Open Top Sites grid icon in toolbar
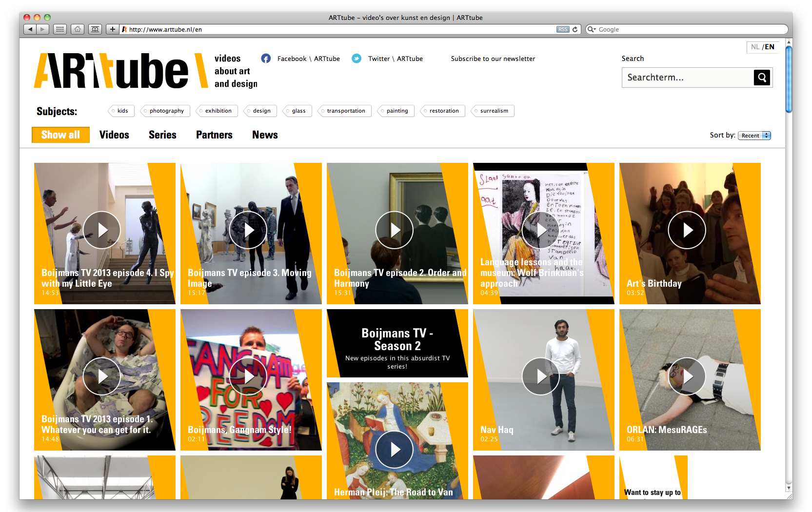The image size is (812, 512). click(60, 29)
